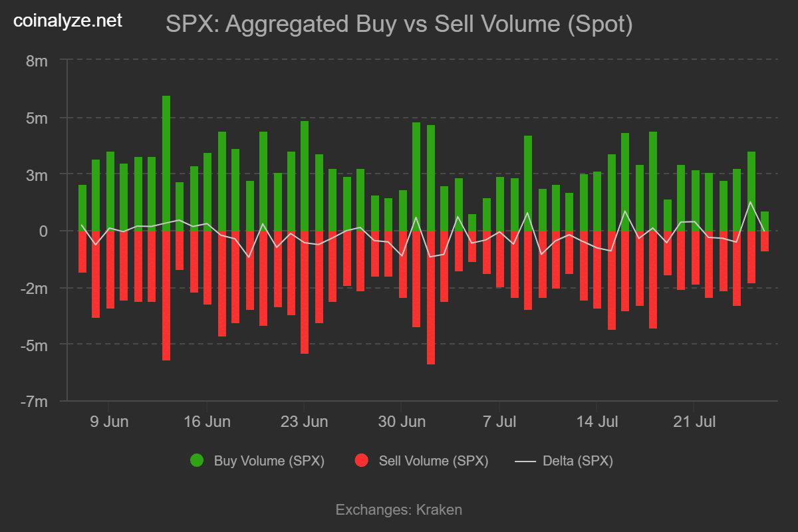Toggle the Delta (SPX) legend label
798x532 pixels.
coord(578,461)
